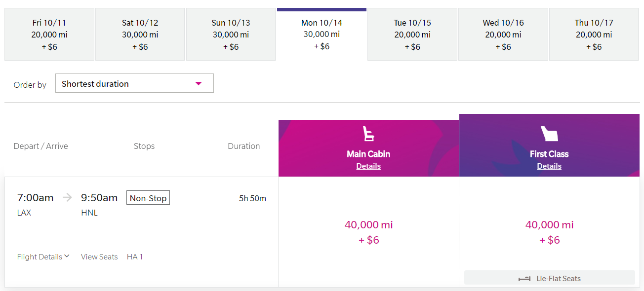644x291 pixels.
Task: Select the Sat 10/12 date tab
Action: pyautogui.click(x=140, y=35)
